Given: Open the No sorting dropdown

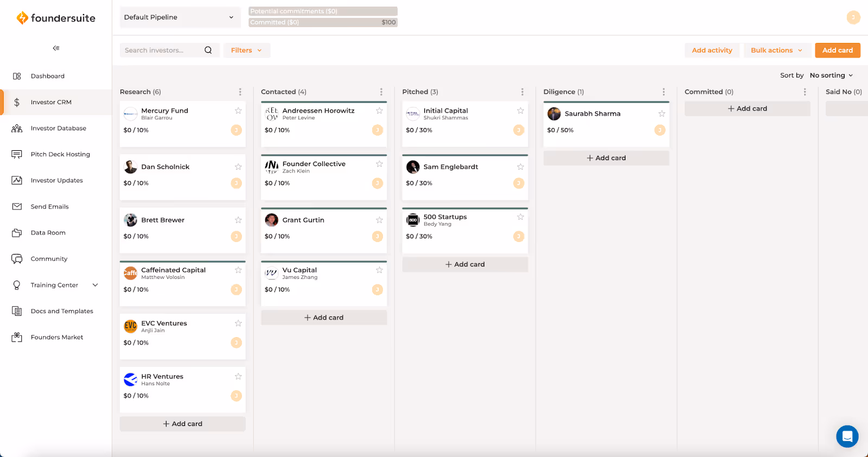Looking at the screenshot, I should click(x=831, y=75).
